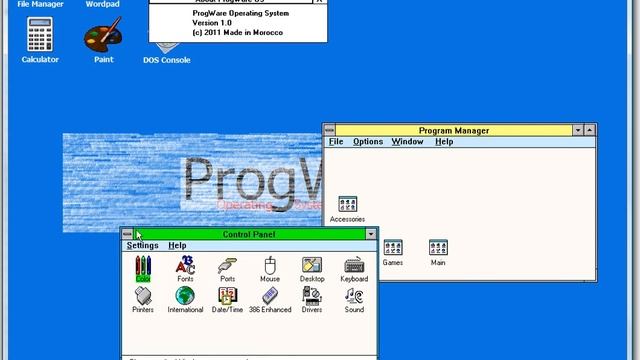Open Keyboard settings icon
640x360 pixels.
click(x=354, y=269)
